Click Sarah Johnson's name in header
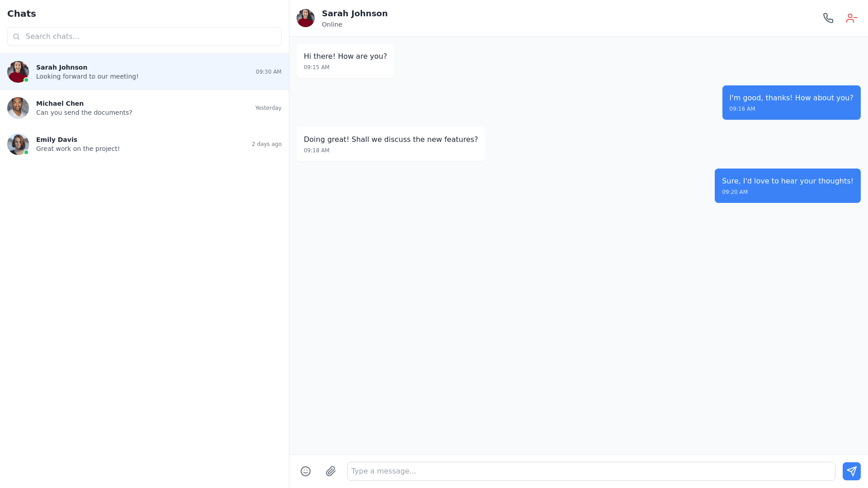Screen dimensions: 868x488 coord(354,14)
